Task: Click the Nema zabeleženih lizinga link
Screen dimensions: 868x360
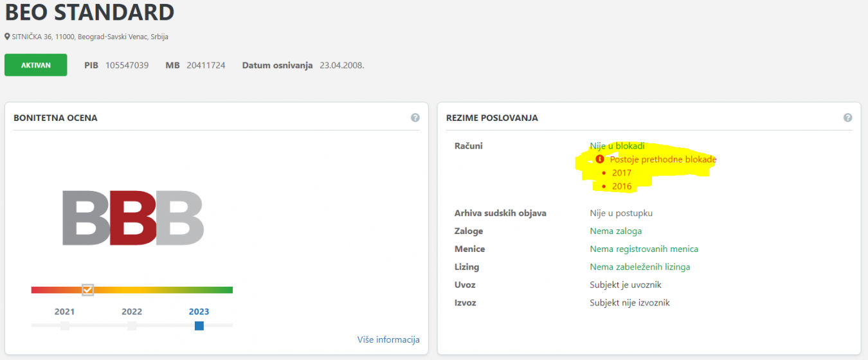Action: [640, 267]
